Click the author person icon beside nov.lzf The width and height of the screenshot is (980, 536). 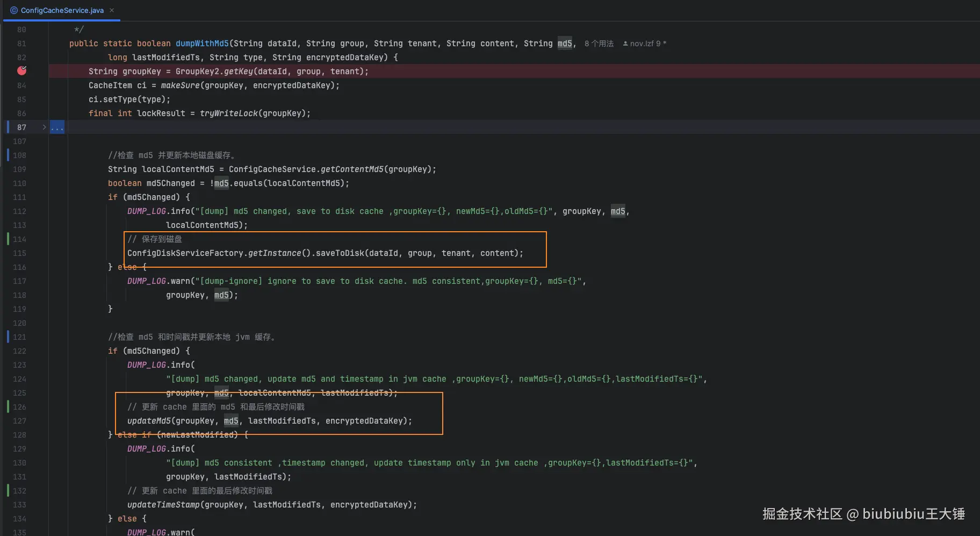[625, 44]
